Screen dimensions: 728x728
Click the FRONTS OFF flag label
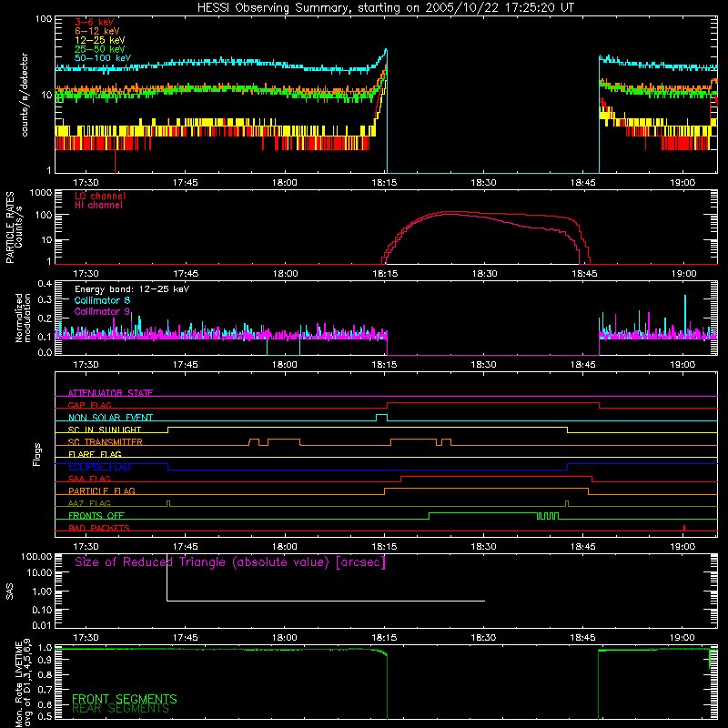[96, 515]
